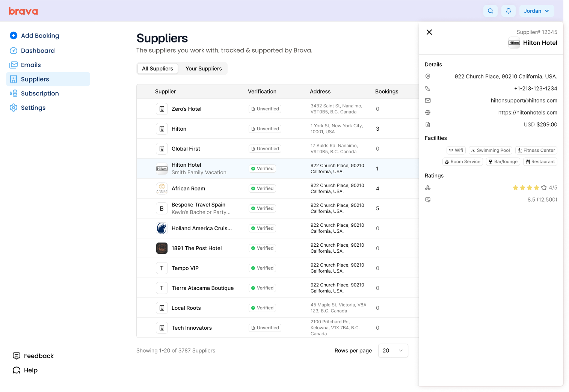The height and width of the screenshot is (392, 569).
Task: Expand the Jordan user dropdown
Action: coord(536,11)
